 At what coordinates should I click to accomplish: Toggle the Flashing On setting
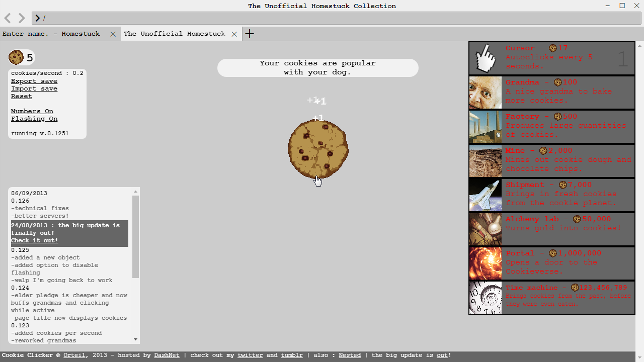pyautogui.click(x=34, y=119)
